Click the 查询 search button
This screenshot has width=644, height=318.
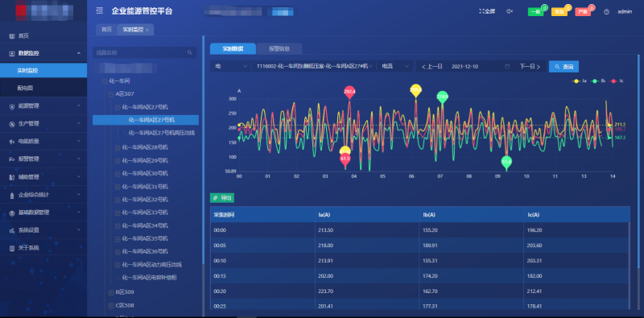[564, 66]
